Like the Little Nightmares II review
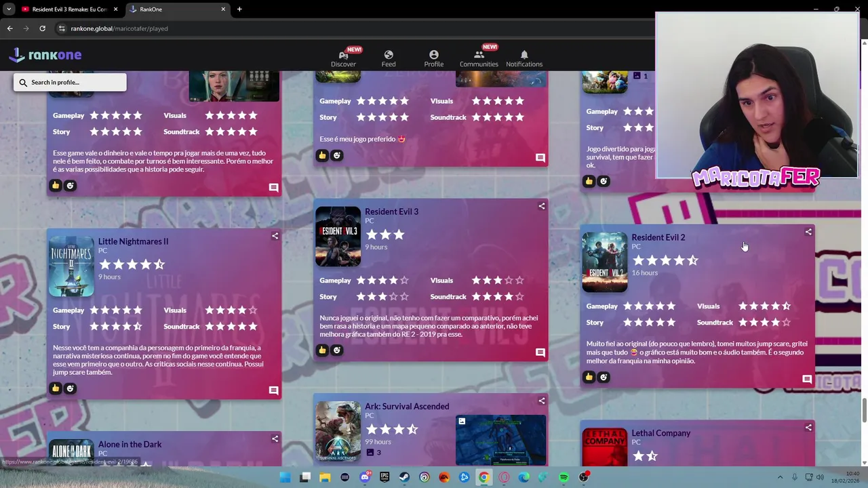 [x=56, y=388]
